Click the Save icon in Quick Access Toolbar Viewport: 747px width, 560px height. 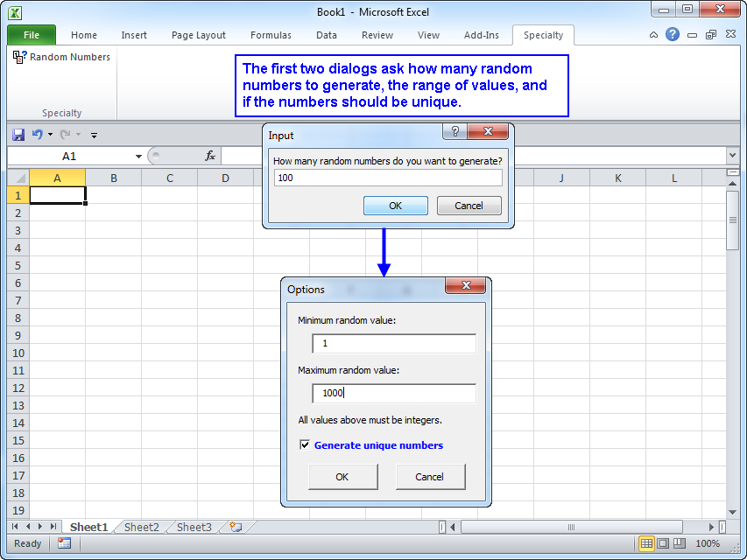pos(18,135)
